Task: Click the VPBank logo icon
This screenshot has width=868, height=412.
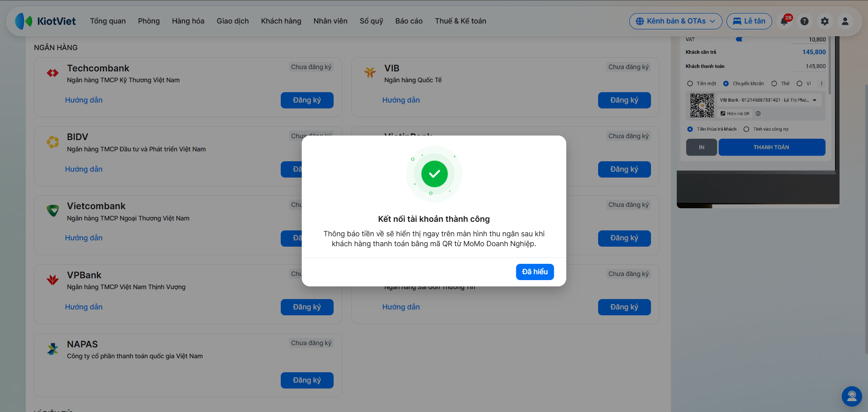Action: pyautogui.click(x=53, y=280)
